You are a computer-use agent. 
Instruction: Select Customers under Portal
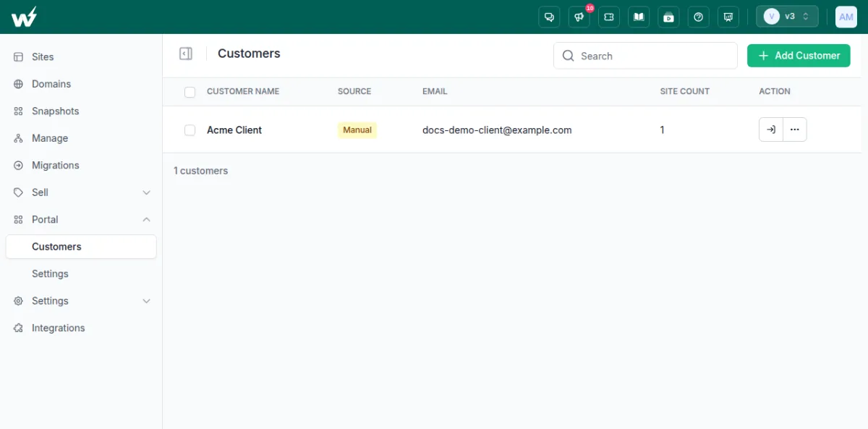(x=81, y=247)
